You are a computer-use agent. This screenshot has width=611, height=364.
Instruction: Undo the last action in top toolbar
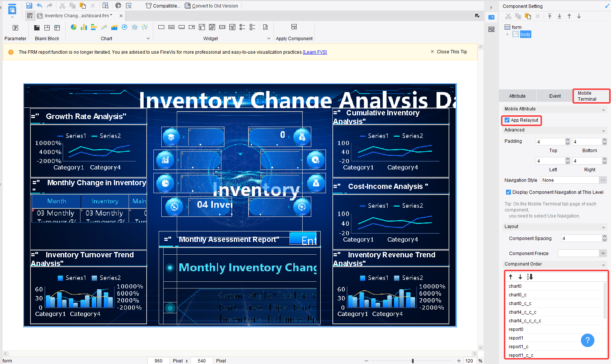point(39,6)
